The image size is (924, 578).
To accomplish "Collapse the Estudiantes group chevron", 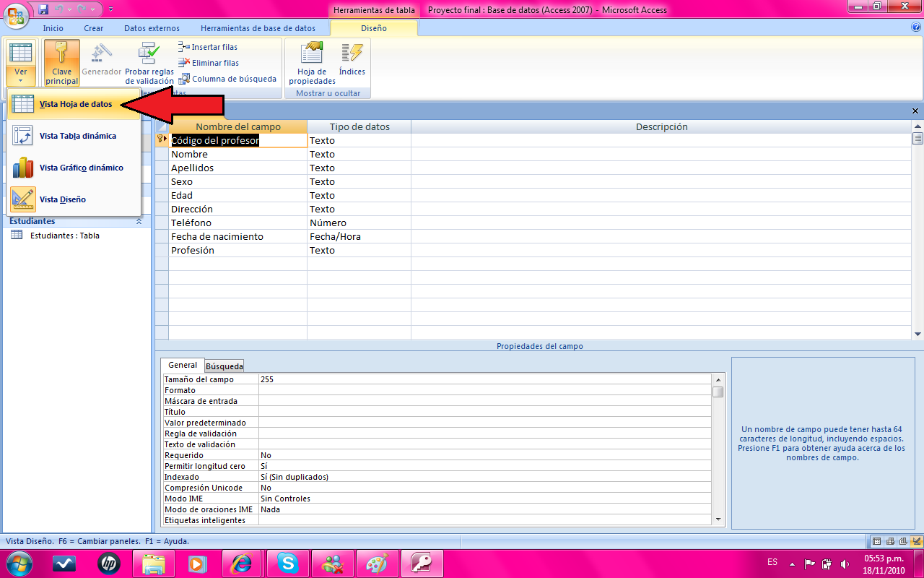I will pos(139,222).
